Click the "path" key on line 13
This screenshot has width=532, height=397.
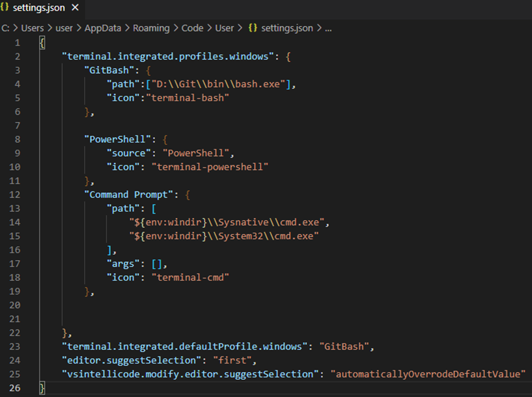point(123,209)
